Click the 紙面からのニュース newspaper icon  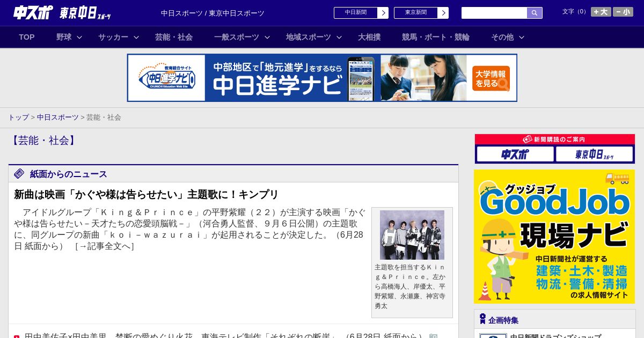point(19,174)
